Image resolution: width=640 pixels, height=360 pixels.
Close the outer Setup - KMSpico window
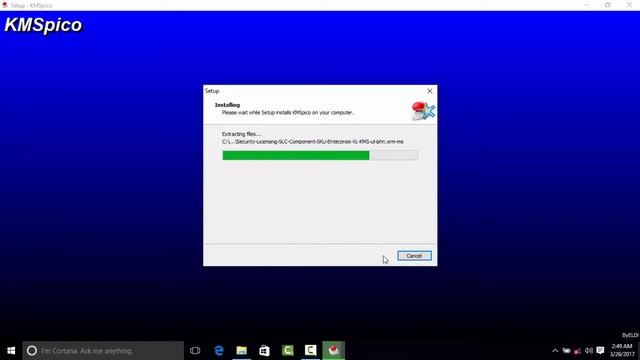coord(629,5)
